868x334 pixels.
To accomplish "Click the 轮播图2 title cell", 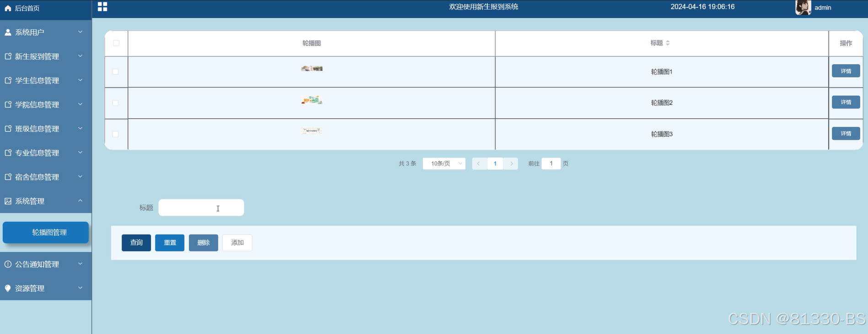I will 662,103.
